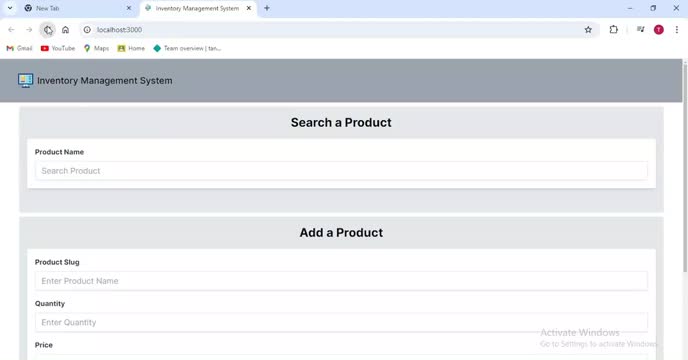The width and height of the screenshot is (688, 360).
Task: Open the Chrome three-dot menu
Action: (x=677, y=29)
